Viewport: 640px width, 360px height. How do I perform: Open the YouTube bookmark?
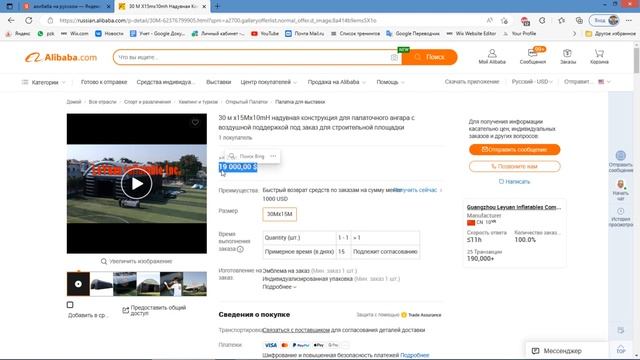coord(265,33)
